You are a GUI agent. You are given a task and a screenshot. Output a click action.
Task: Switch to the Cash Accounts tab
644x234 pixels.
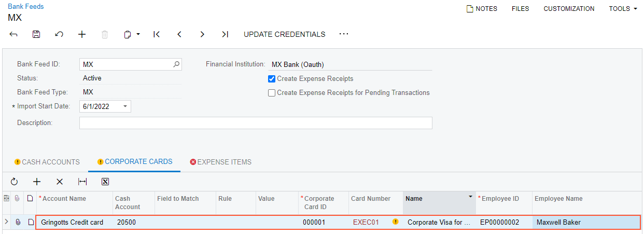click(47, 162)
